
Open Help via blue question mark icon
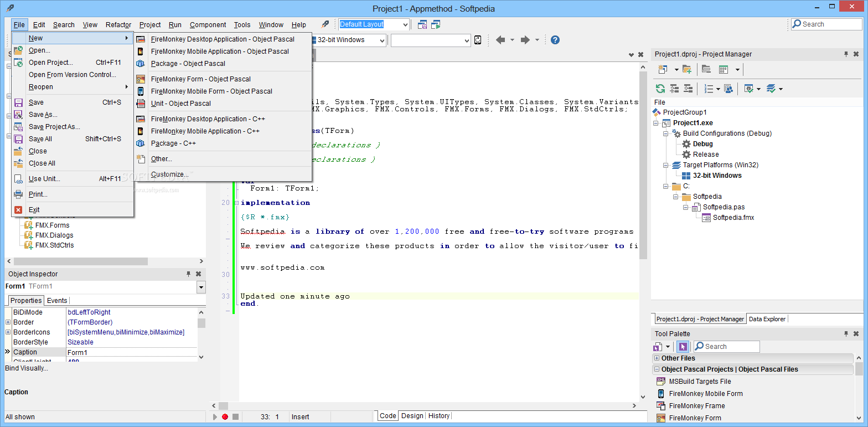point(555,40)
